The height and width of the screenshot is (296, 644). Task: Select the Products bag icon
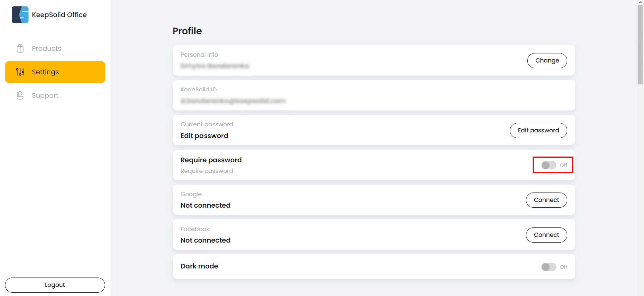tap(20, 48)
